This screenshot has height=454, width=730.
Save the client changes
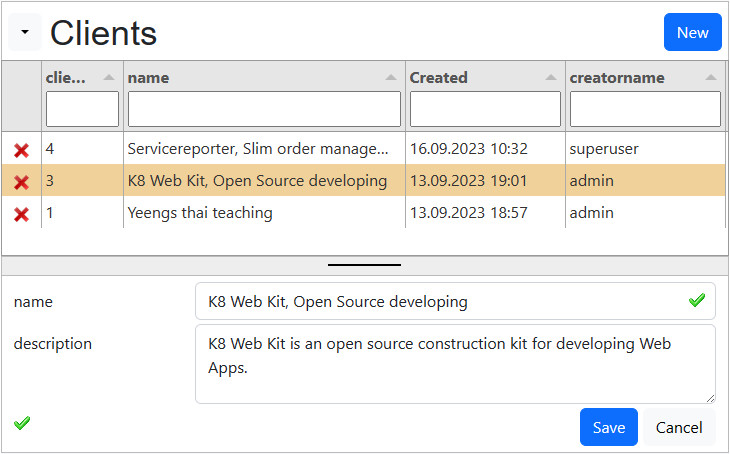(x=608, y=427)
